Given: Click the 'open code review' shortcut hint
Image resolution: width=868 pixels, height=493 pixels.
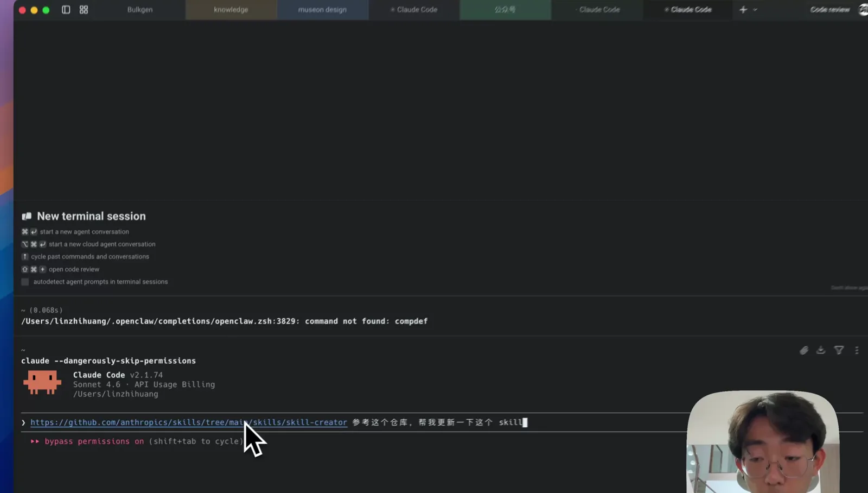Looking at the screenshot, I should [x=74, y=269].
